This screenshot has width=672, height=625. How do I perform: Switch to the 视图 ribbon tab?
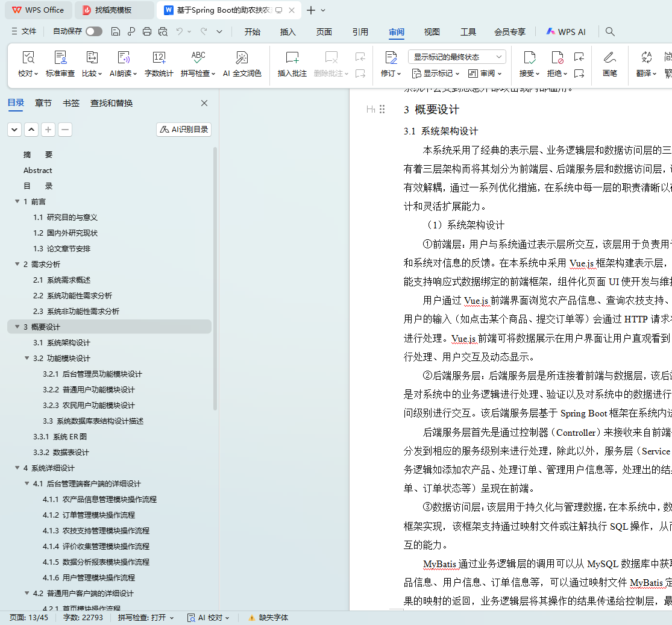(432, 32)
